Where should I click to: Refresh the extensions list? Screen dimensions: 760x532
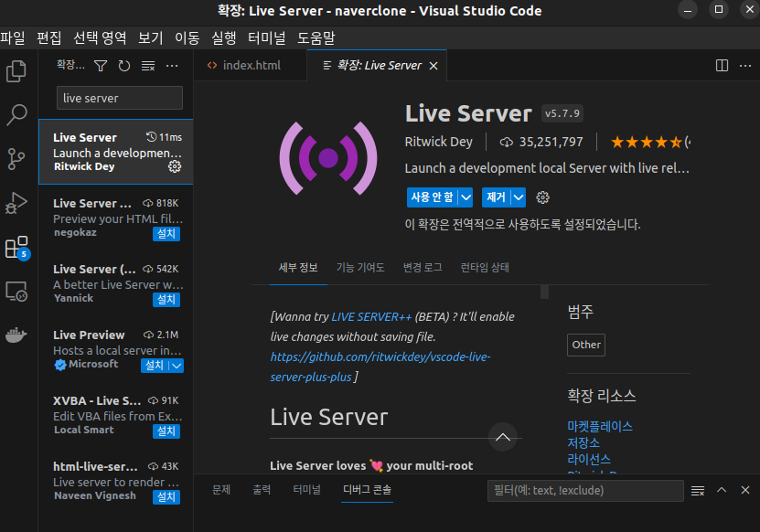point(124,66)
